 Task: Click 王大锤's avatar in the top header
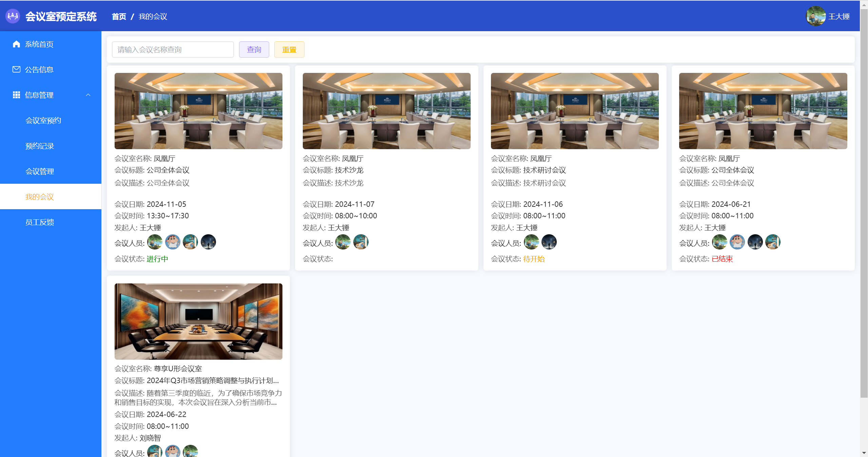[x=815, y=16]
